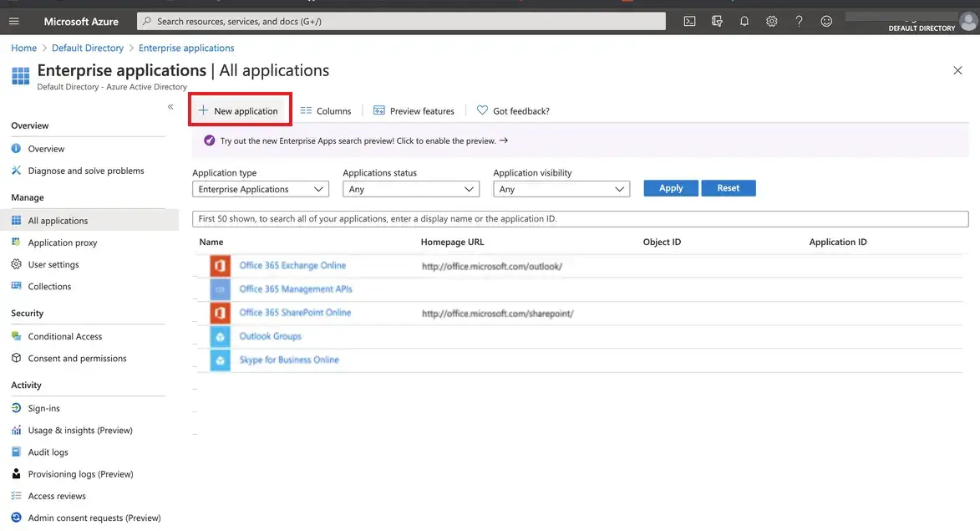Click the Apply button

pos(670,188)
